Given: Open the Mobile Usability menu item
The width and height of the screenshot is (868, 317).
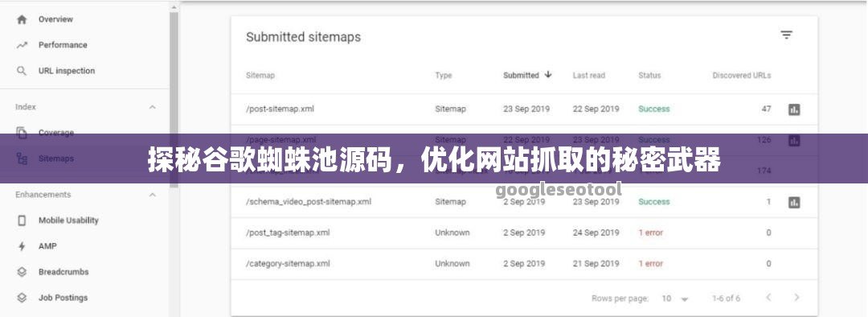Looking at the screenshot, I should tap(68, 220).
